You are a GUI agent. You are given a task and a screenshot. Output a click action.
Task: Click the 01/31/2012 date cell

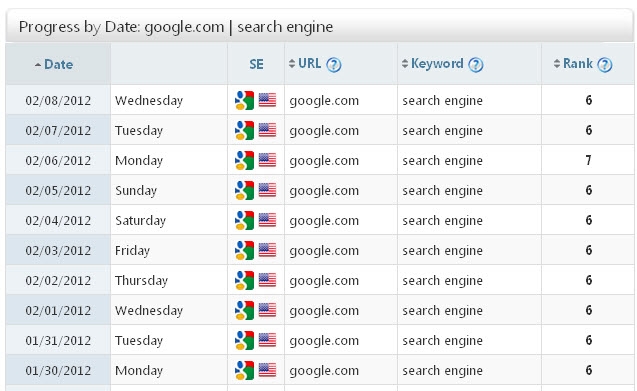click(58, 340)
